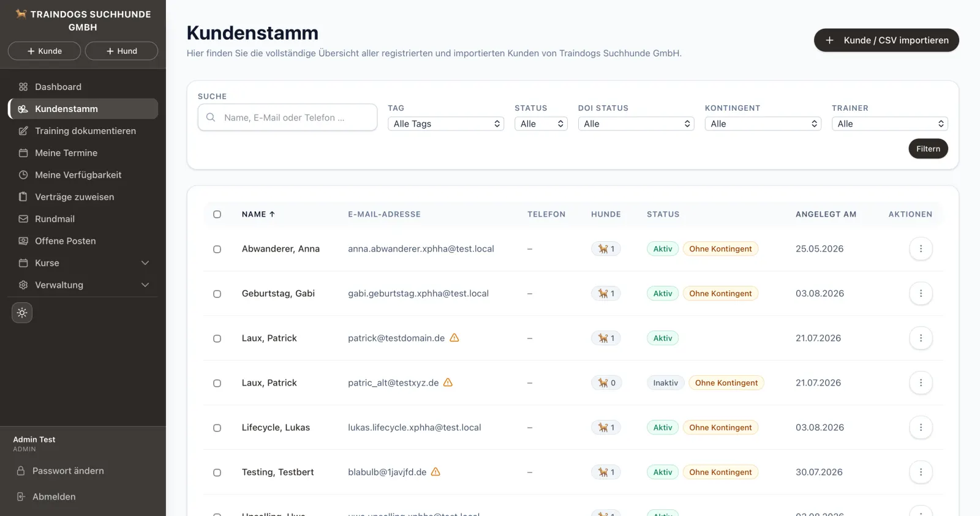Screen dimensions: 980x516
Task: Open the Tag filter dropdown
Action: pos(446,124)
